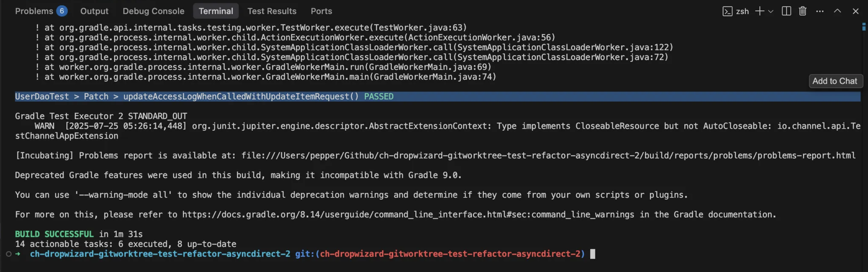Click the command decoration circle beside the prompt
Screen dimensions: 868x272
9,254
